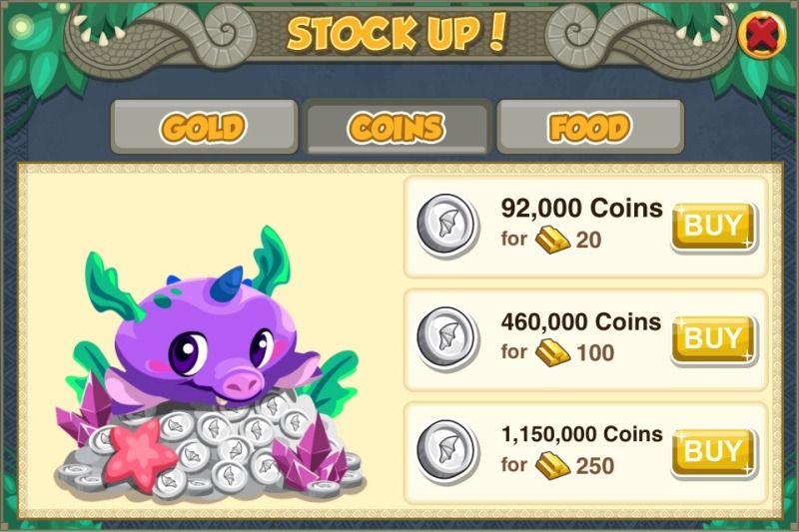Screen dimensions: 799x532
Task: Select the 92,000 Coins label text
Action: (582, 209)
